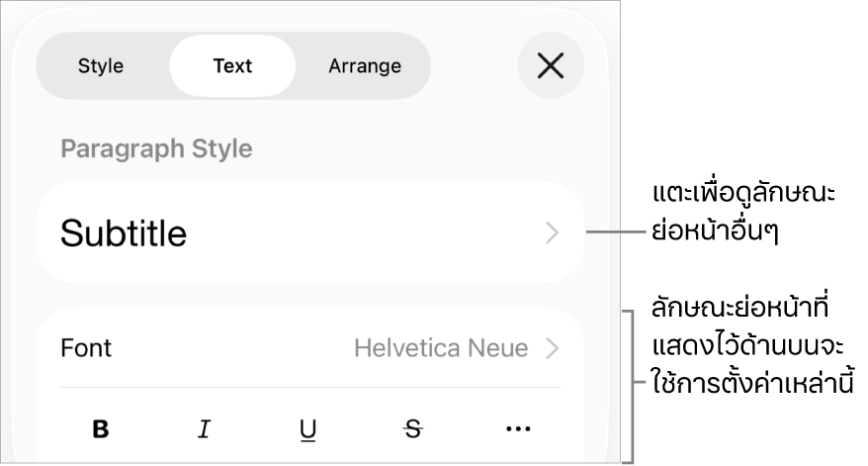Click the callout line beside the Subtitle row
The width and height of the screenshot is (868, 466).
pos(617,233)
